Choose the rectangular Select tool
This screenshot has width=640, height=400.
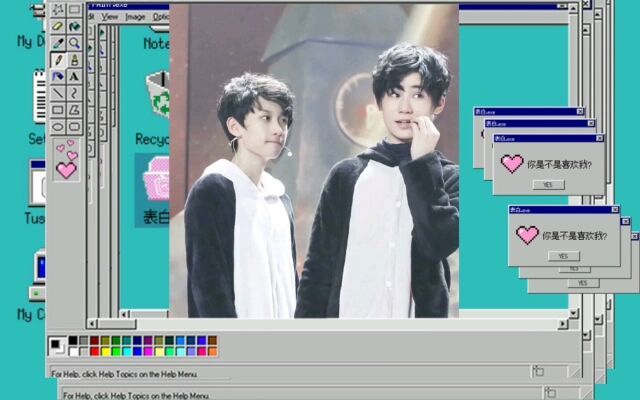click(74, 10)
